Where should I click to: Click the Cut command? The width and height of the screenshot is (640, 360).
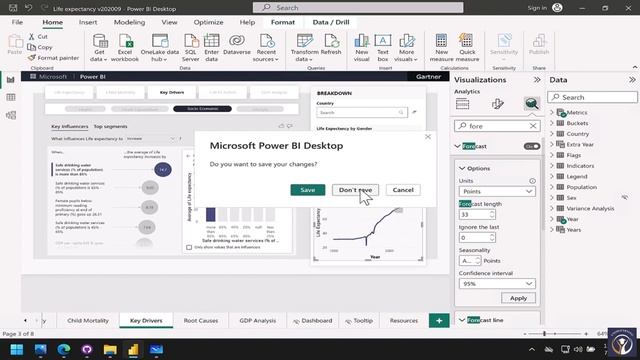click(38, 36)
